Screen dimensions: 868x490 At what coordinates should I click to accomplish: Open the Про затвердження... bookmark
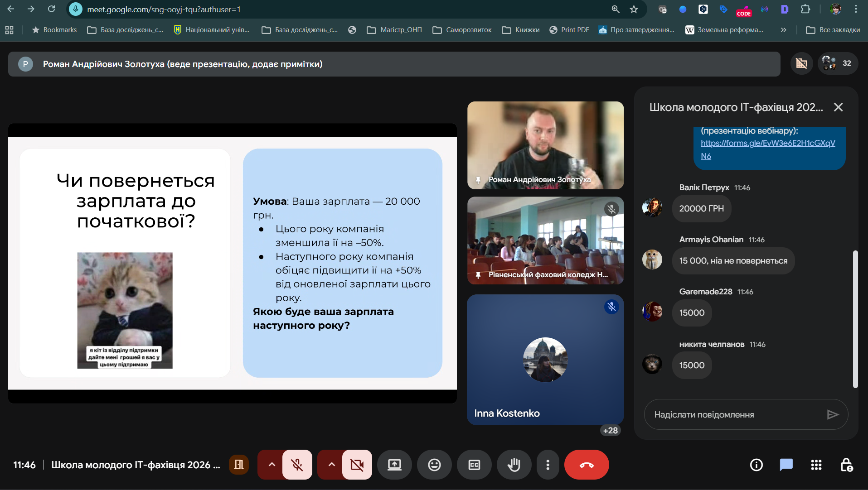637,30
